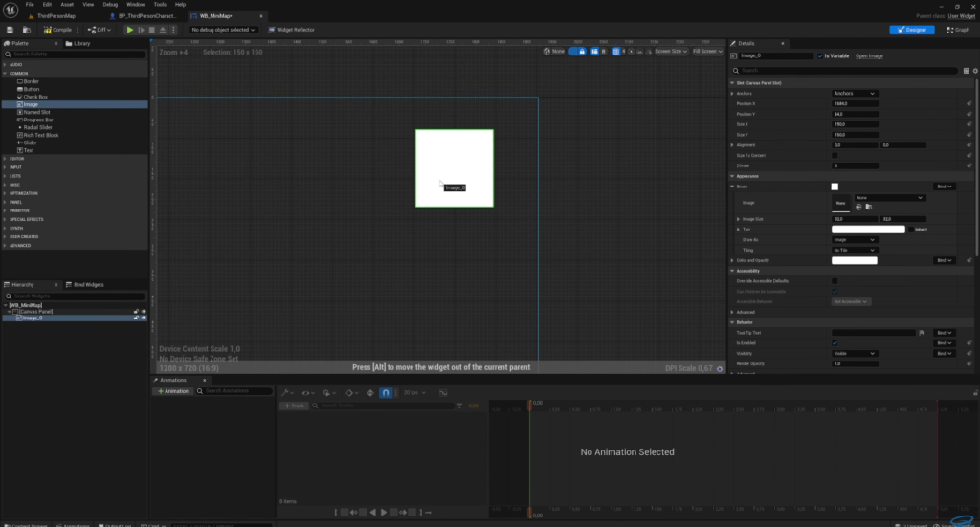Image resolution: width=980 pixels, height=527 pixels.
Task: Toggle the lock icon in the designer toolbar
Action: pyautogui.click(x=581, y=52)
